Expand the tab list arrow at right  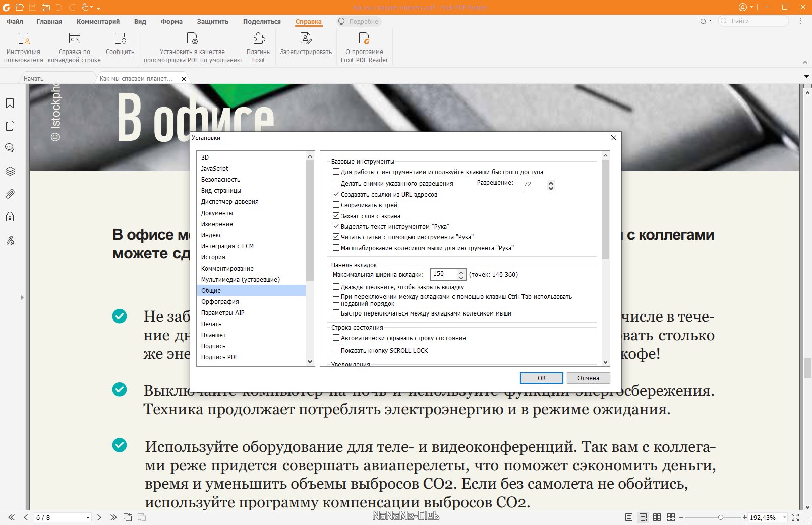click(806, 77)
